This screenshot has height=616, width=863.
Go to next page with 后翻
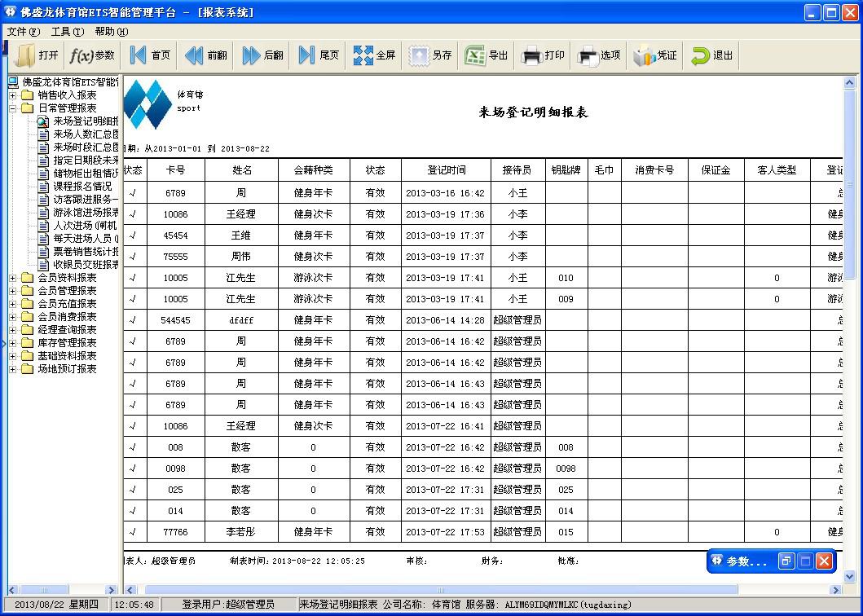pos(262,55)
